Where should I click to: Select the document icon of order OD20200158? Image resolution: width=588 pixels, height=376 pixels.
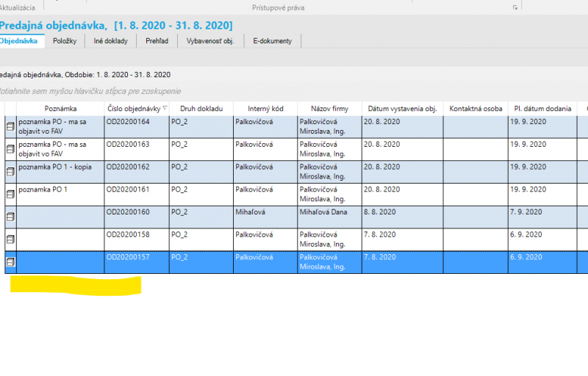(x=10, y=239)
